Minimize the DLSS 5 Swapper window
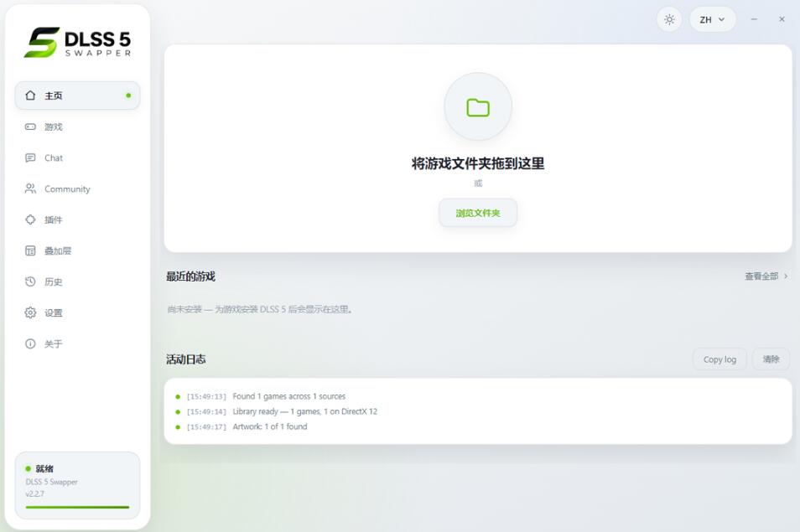Viewport: 800px width, 532px height. [754, 19]
